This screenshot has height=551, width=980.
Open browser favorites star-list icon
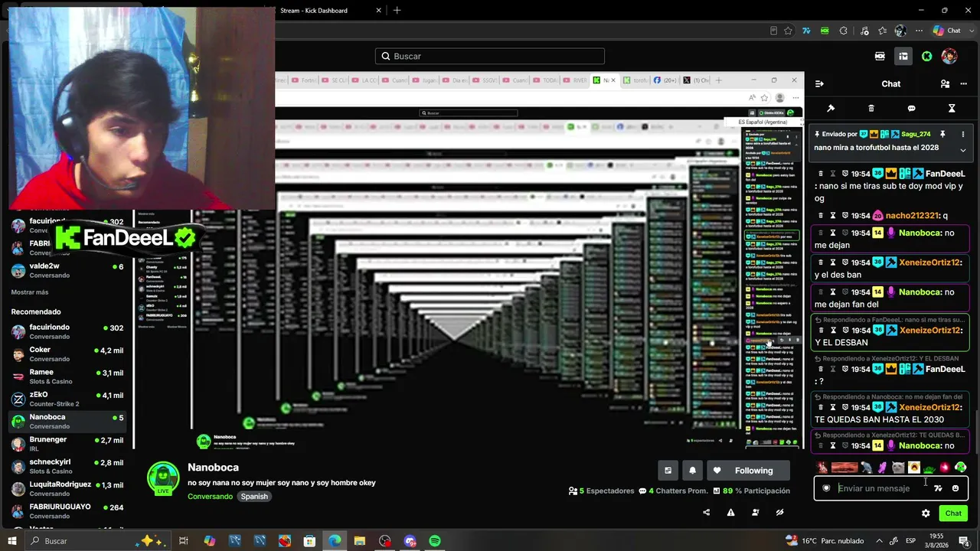point(882,31)
